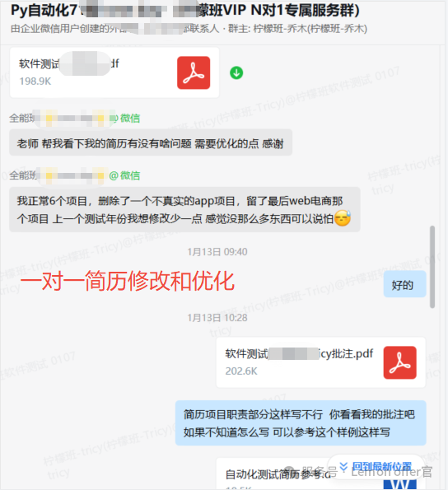Select the message about 6个项目
Viewport: 448px width, 490px height.
[x=184, y=209]
